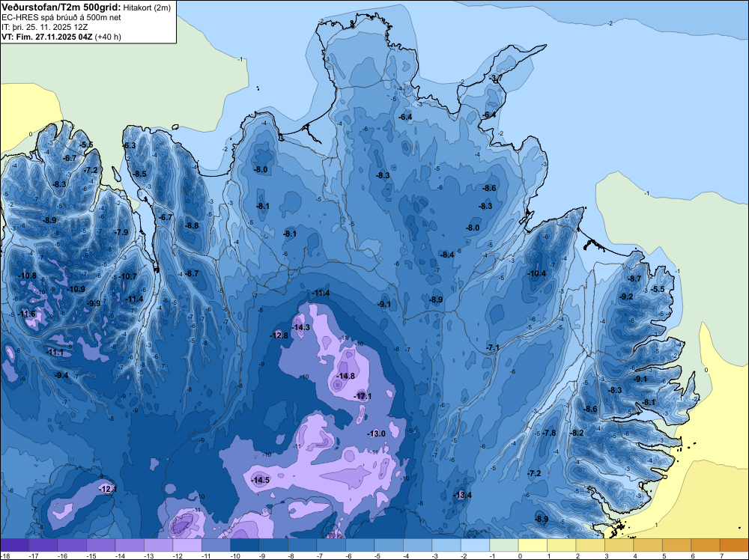Click the legend swatch between -18 and -17
Viewport: 749px width, 560px height.
14,545
